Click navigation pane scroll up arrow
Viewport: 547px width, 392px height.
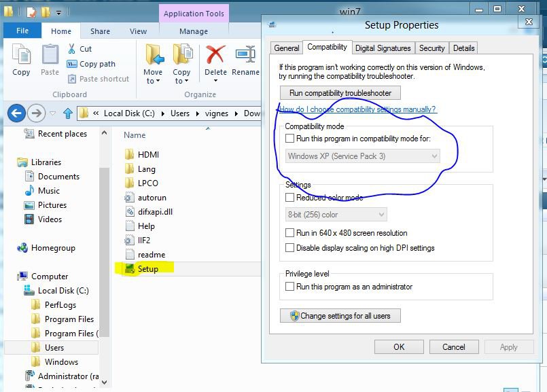pos(104,133)
